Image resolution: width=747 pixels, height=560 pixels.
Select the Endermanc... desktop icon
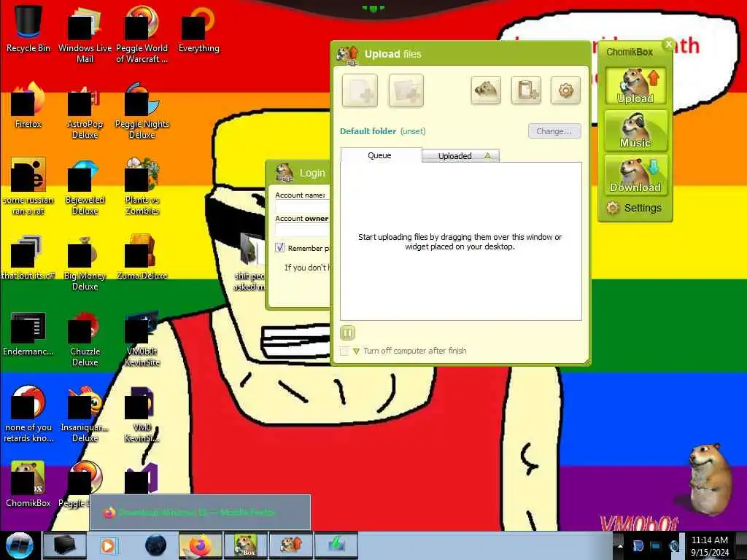[28, 332]
